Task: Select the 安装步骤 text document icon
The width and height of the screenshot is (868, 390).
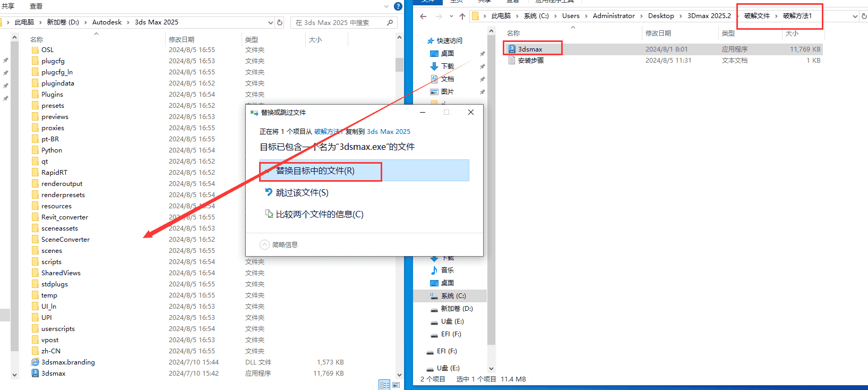Action: coord(512,60)
